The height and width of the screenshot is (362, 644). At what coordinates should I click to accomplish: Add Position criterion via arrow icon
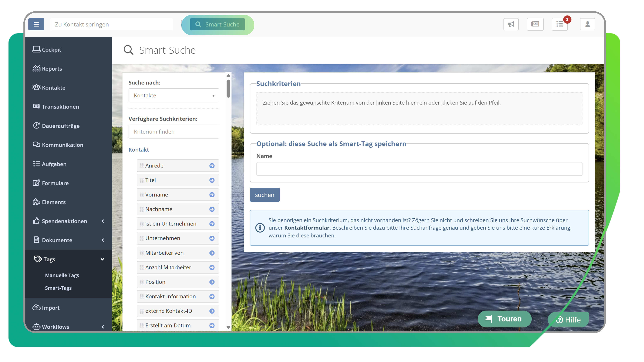[x=212, y=282]
